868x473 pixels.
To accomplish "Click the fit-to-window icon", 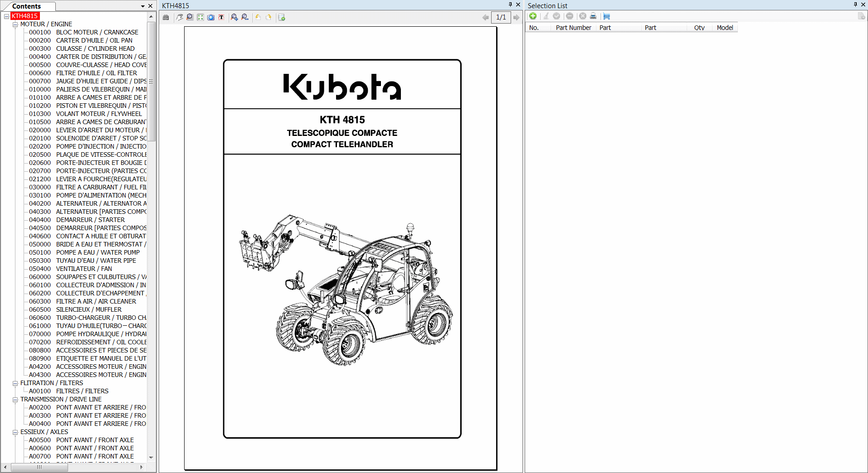I will tap(200, 17).
